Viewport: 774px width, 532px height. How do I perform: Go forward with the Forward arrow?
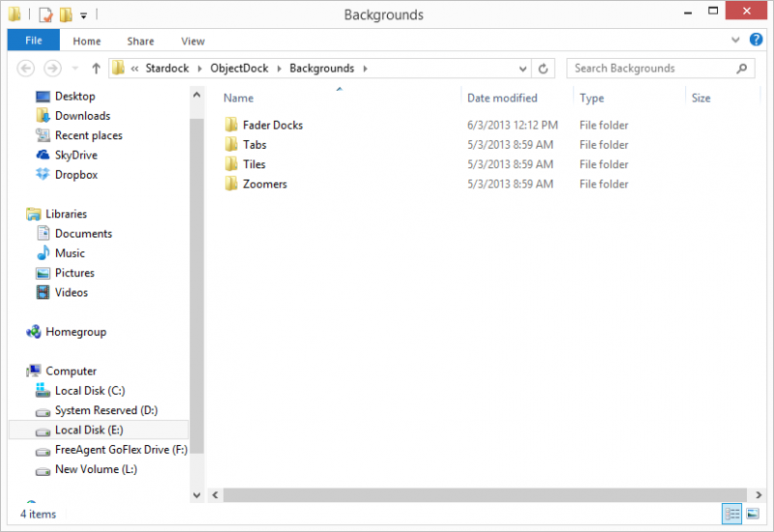click(x=52, y=68)
